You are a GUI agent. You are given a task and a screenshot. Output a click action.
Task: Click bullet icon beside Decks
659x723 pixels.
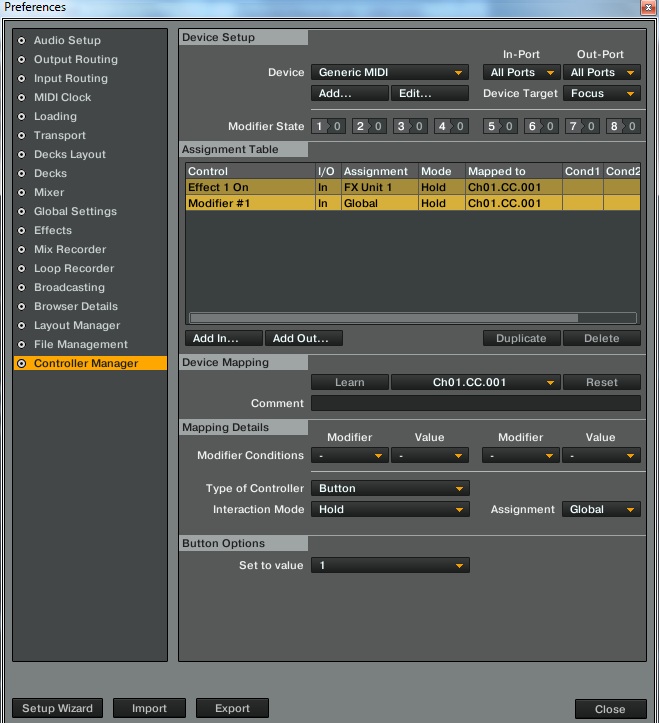click(x=21, y=173)
